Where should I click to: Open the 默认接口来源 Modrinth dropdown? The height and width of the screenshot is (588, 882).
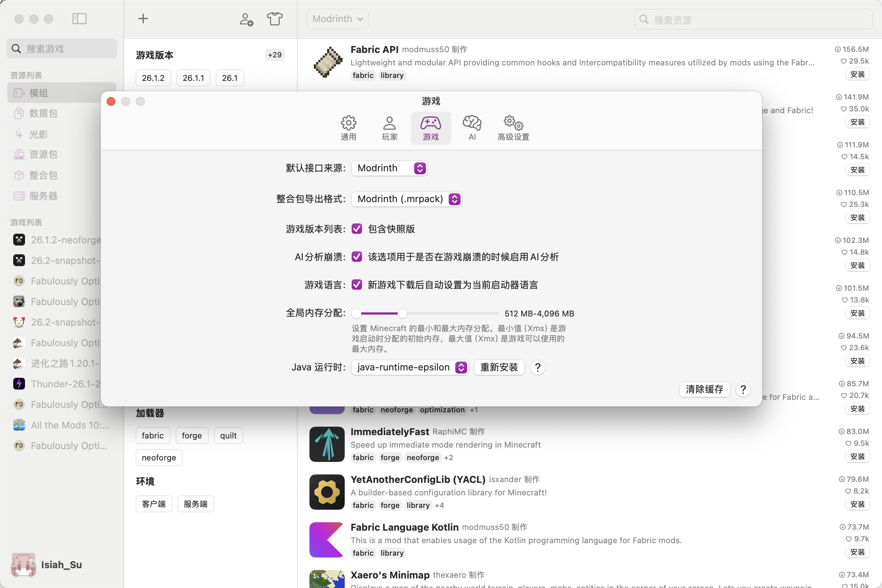(389, 168)
